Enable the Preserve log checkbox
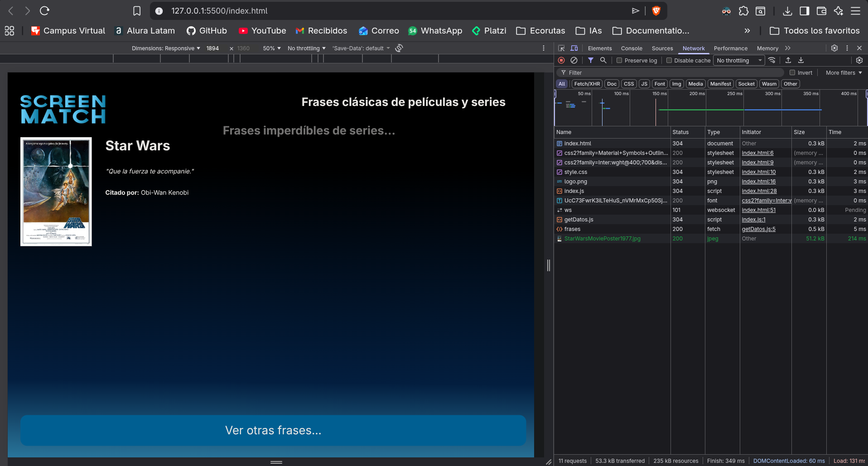This screenshot has width=868, height=466. (x=619, y=60)
